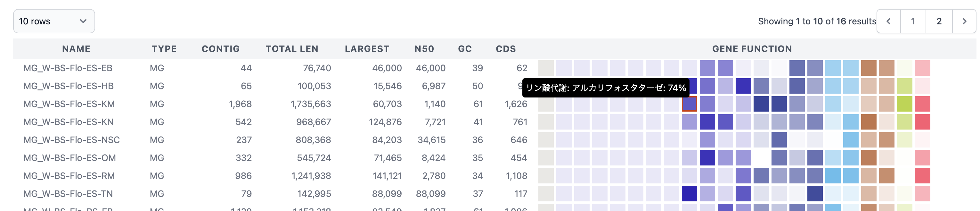Image resolution: width=980 pixels, height=211 pixels.
Task: Open the 10 rows dropdown
Action: click(53, 21)
